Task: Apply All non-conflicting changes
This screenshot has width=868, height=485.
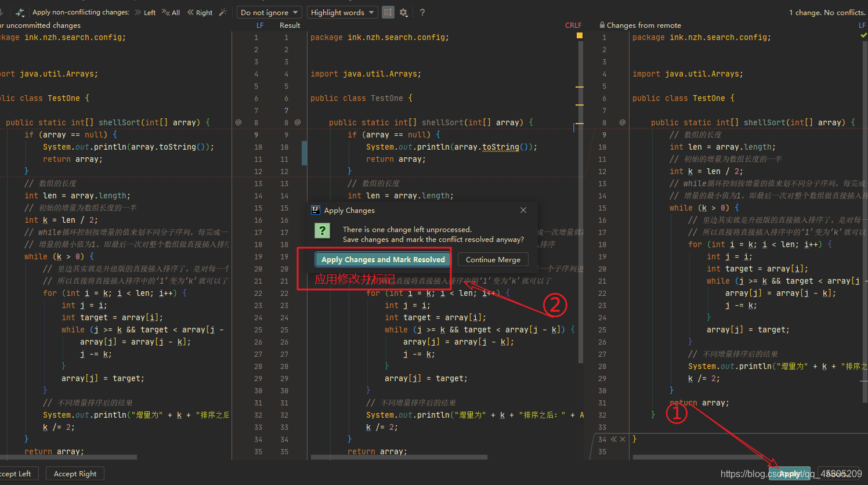Action: click(171, 12)
